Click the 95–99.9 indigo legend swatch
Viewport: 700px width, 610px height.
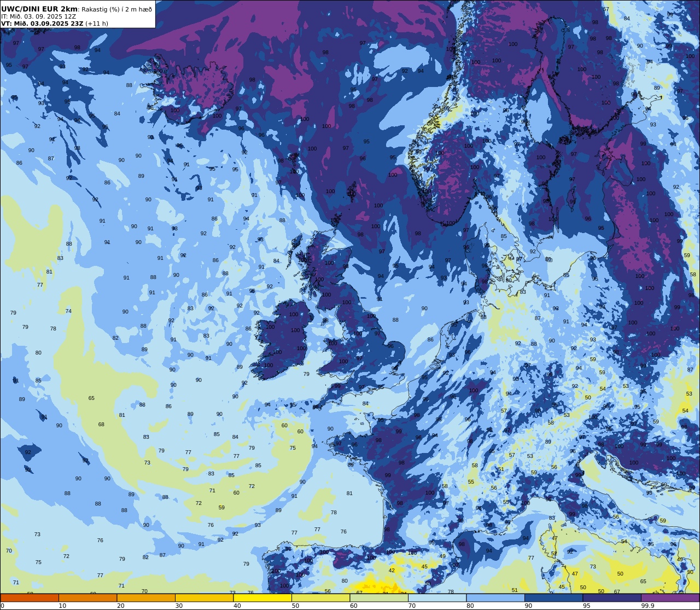click(x=612, y=597)
